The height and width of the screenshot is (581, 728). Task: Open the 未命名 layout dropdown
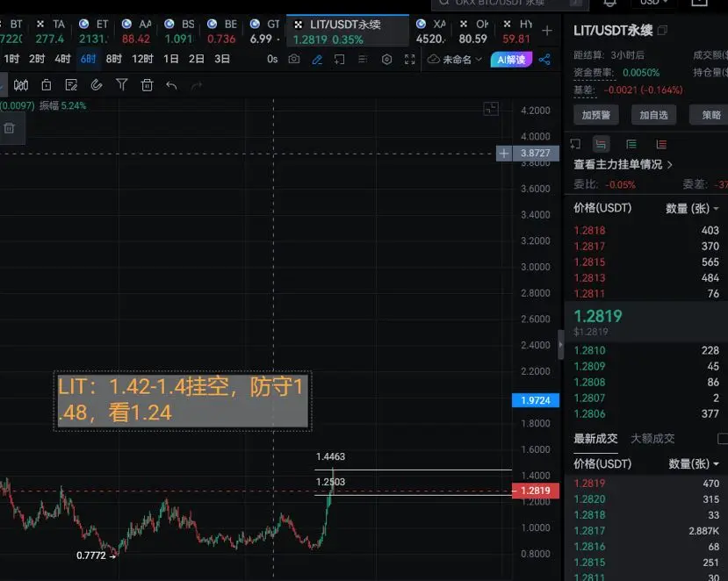455,60
